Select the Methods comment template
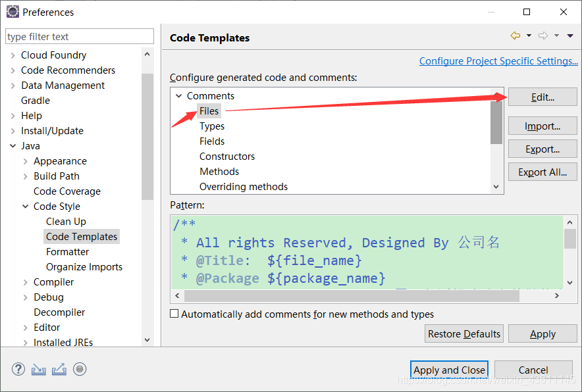The height and width of the screenshot is (392, 582). click(x=219, y=172)
